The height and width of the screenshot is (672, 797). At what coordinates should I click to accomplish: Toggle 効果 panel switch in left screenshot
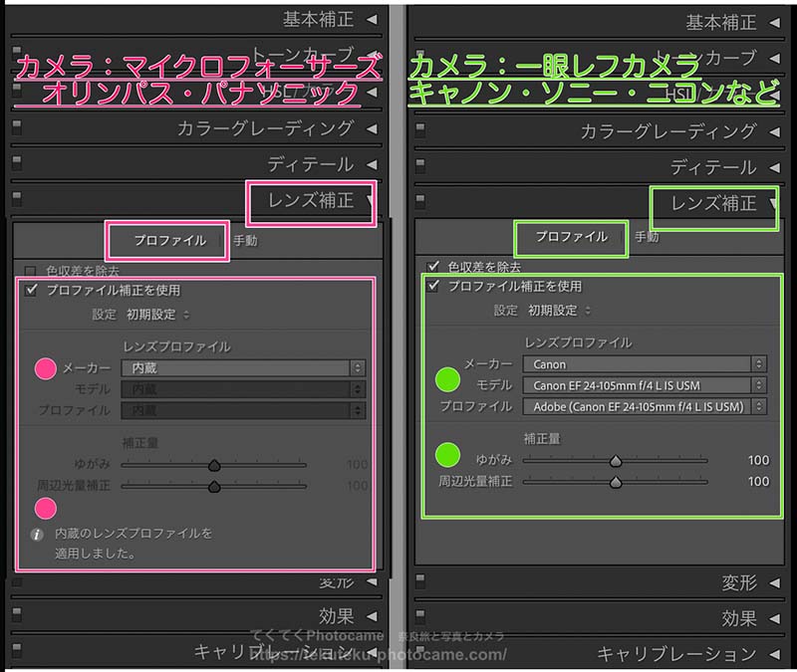(x=17, y=614)
